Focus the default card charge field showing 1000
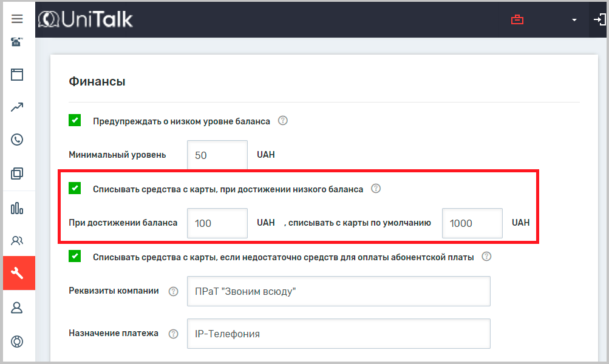The width and height of the screenshot is (609, 364). [x=472, y=223]
